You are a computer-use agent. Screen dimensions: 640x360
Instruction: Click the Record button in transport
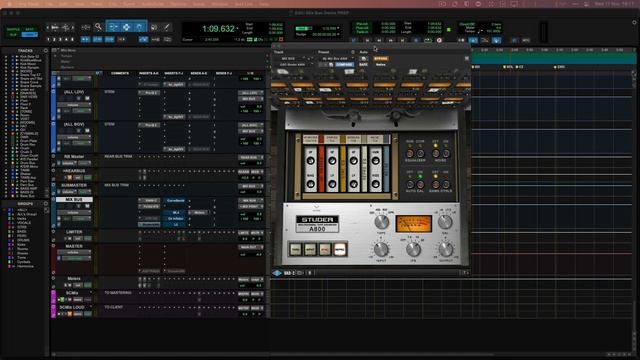(x=439, y=40)
